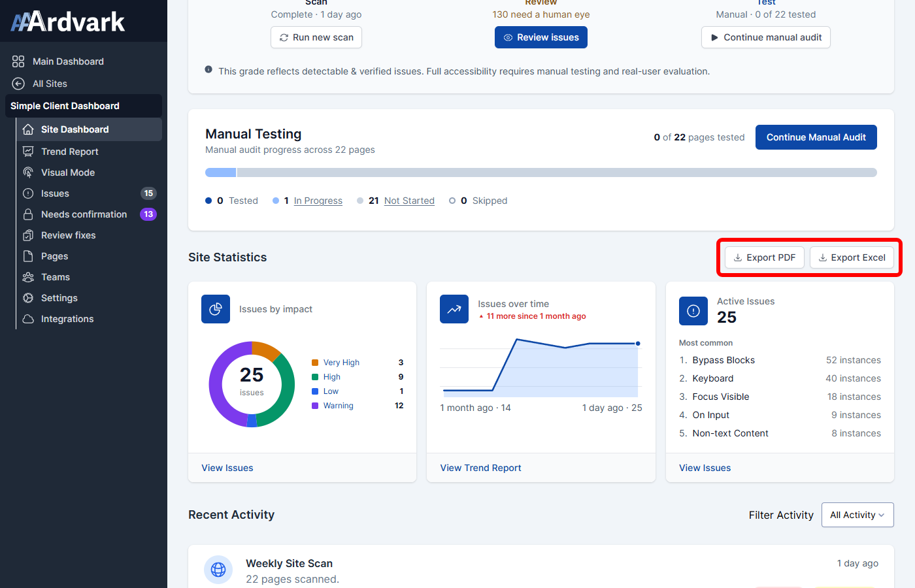Click issues over time line chart
Viewport: 915px width, 588px height.
click(x=541, y=367)
